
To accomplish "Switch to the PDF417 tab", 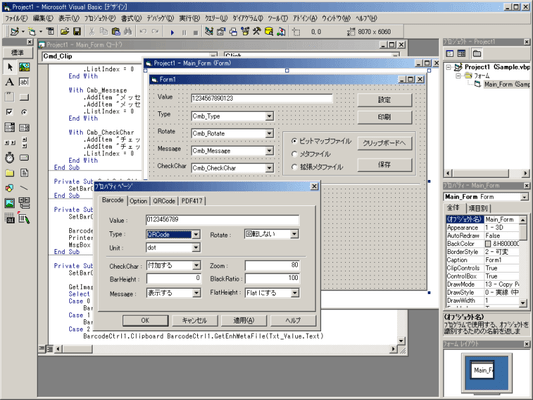I will 192,201.
